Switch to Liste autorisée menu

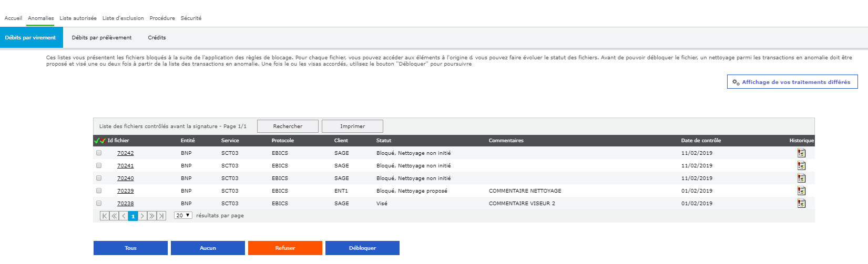(x=78, y=18)
